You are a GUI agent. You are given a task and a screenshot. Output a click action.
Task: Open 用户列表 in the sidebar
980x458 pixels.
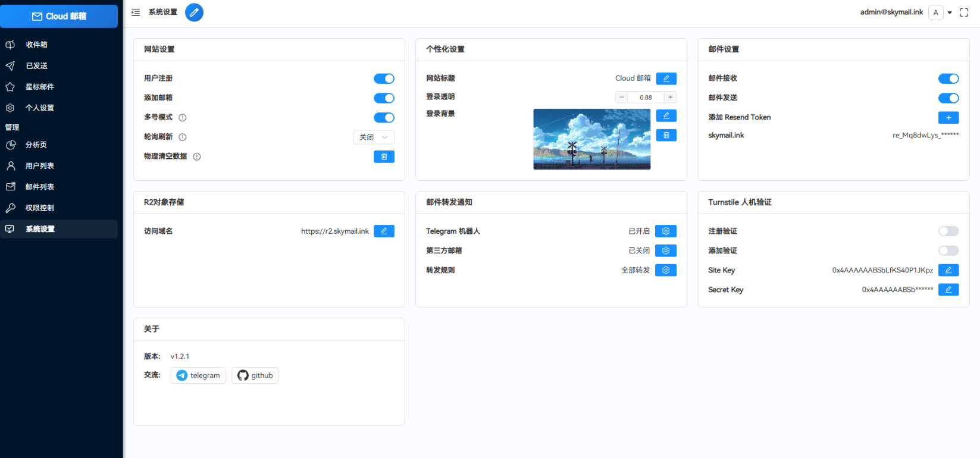pyautogui.click(x=40, y=166)
